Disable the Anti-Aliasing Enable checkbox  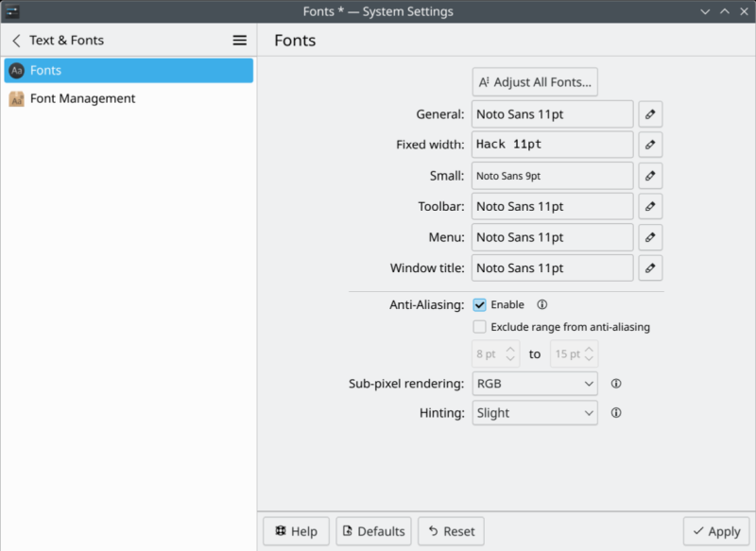coord(482,304)
